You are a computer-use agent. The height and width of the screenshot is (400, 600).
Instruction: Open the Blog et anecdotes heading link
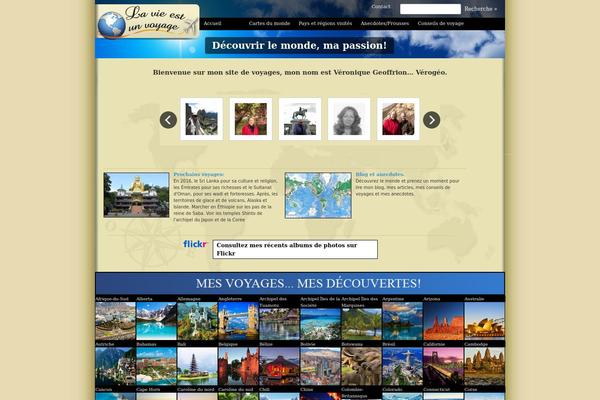tap(380, 174)
